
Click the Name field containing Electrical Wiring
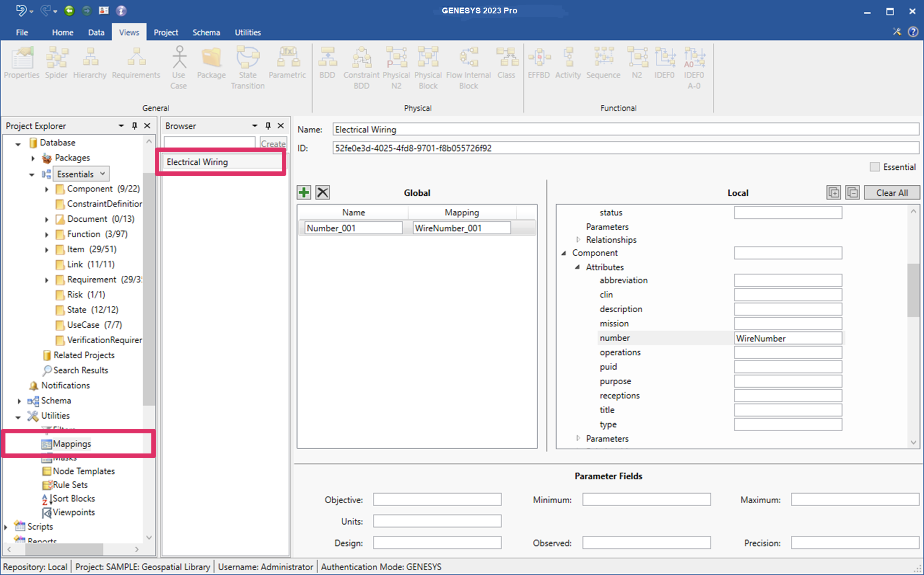[626, 130]
